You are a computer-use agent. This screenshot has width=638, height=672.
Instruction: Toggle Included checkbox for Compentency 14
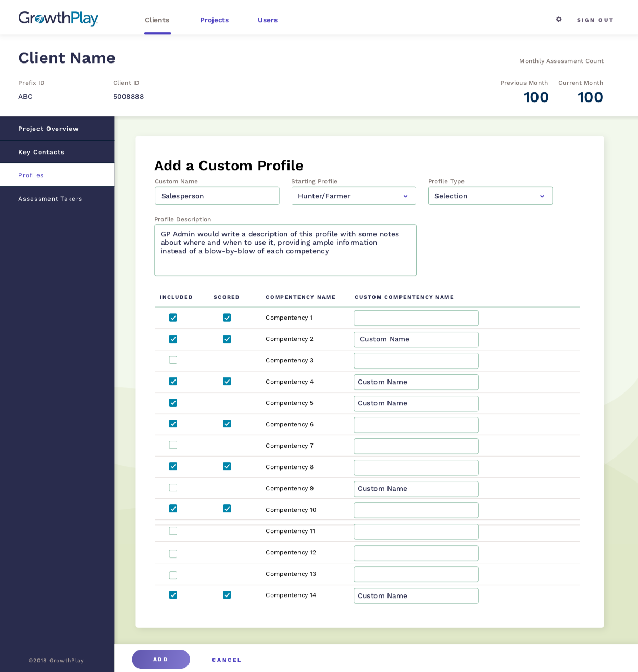173,594
